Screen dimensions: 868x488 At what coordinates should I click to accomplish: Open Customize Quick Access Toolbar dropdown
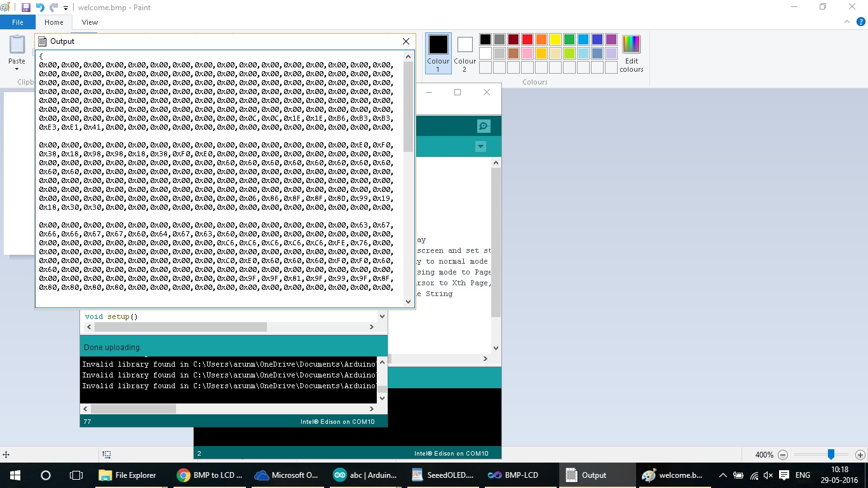point(65,8)
